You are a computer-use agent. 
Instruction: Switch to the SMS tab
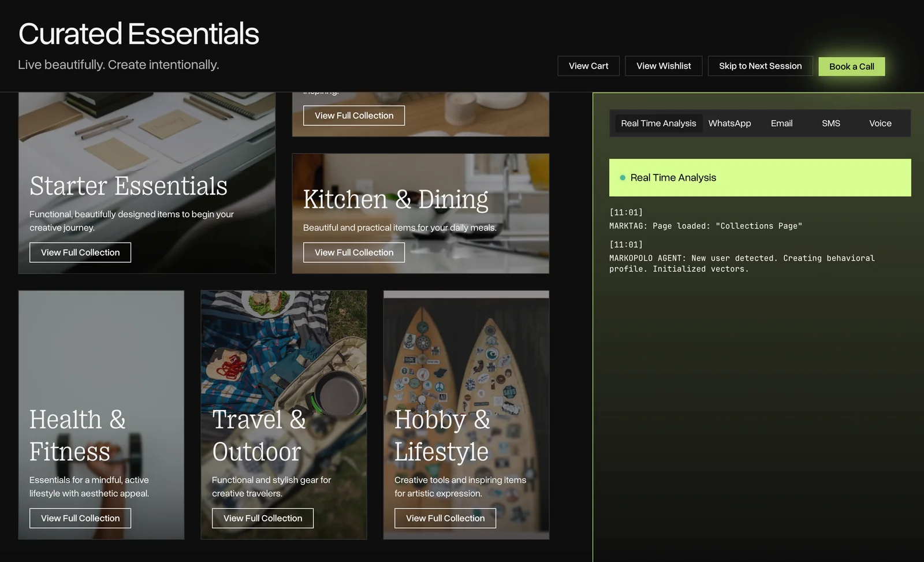(x=830, y=124)
